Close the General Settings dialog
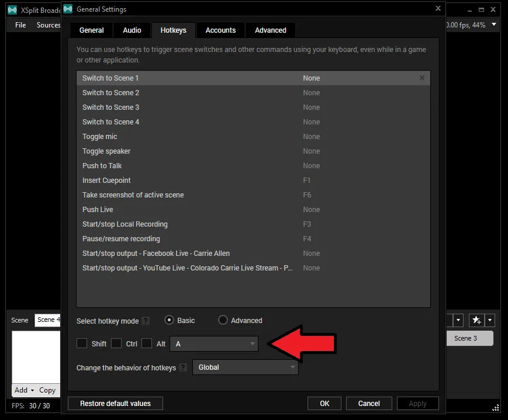The image size is (508, 420). 438,8
